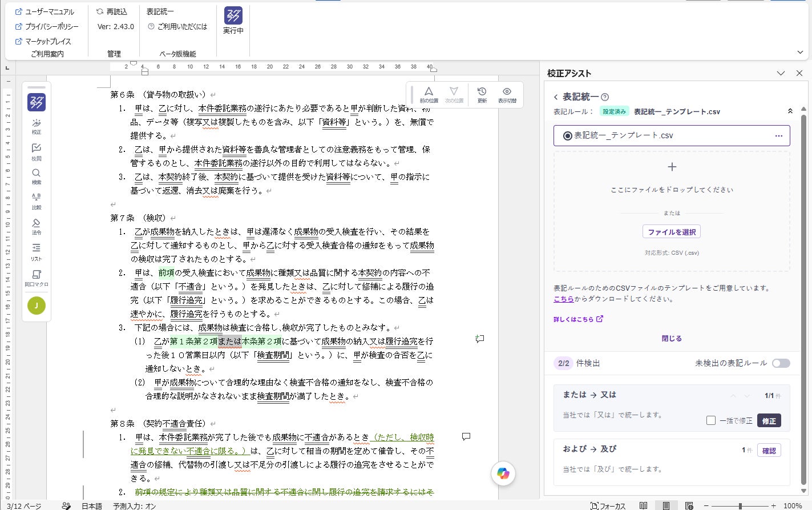Open the 比較 compare tool
812x510 pixels.
[x=37, y=201]
